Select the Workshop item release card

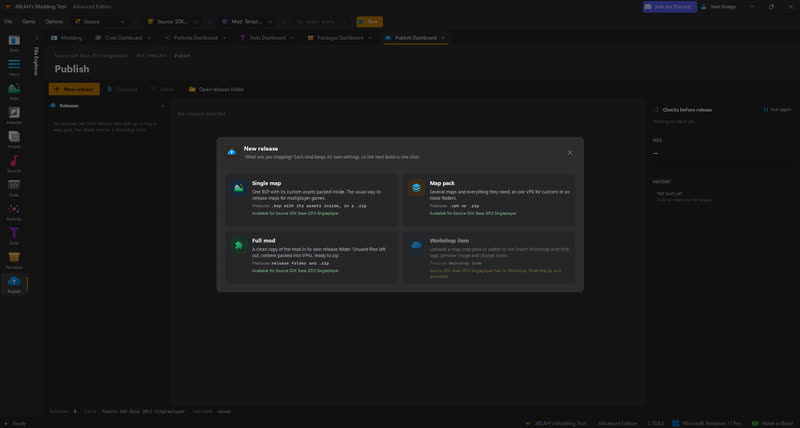click(489, 257)
